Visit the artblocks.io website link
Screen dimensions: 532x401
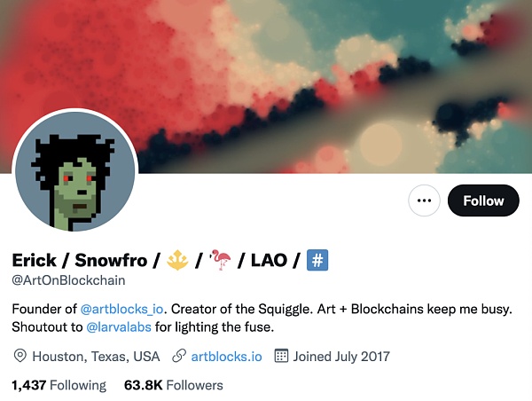tap(227, 357)
